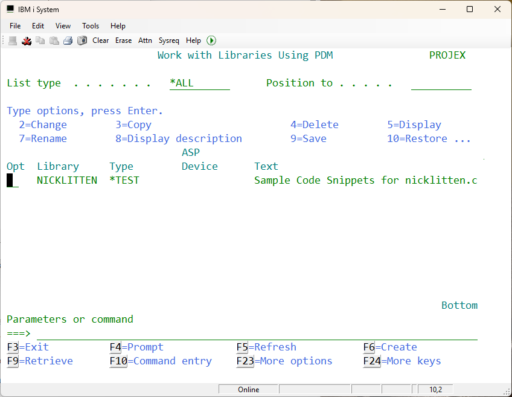
Task: Click the List type field showing *ALL
Action: point(200,83)
